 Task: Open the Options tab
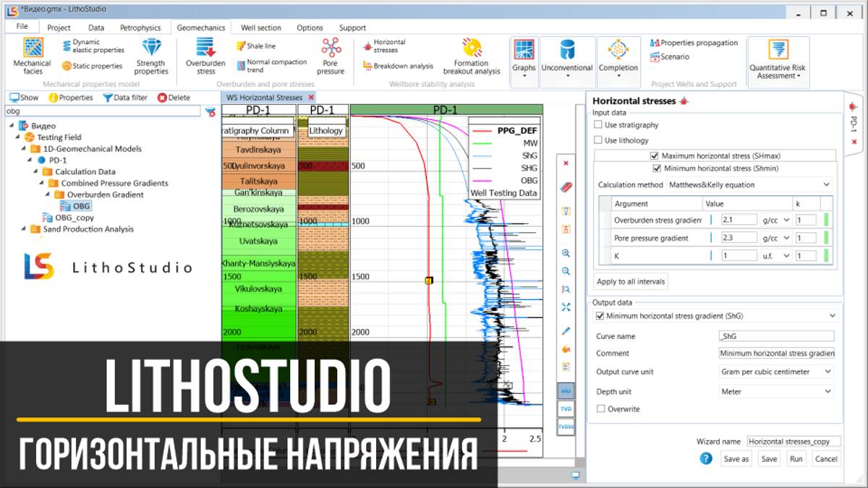pyautogui.click(x=310, y=27)
